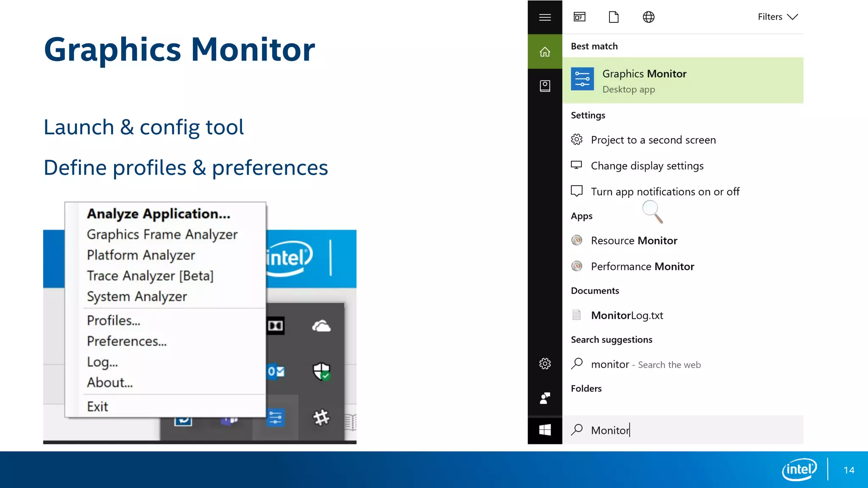Choose Exit in context menu
The width and height of the screenshot is (868, 488).
(97, 407)
